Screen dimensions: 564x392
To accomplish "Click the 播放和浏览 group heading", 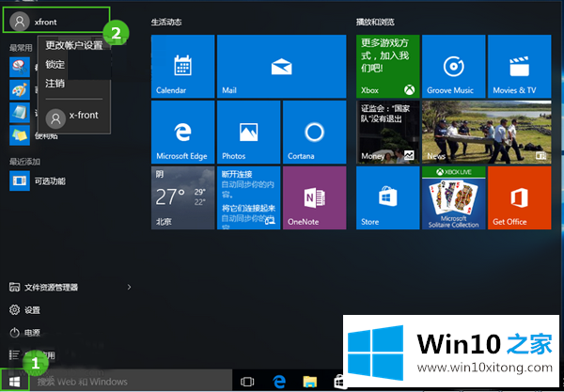I will tap(375, 23).
